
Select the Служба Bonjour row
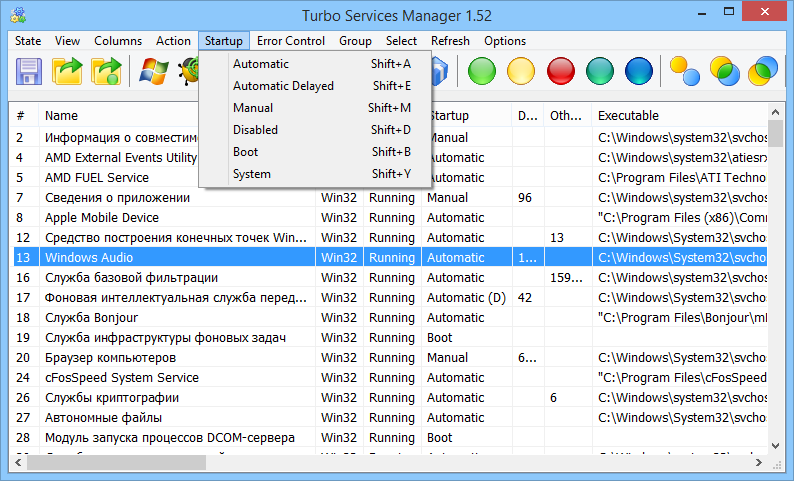(389, 317)
